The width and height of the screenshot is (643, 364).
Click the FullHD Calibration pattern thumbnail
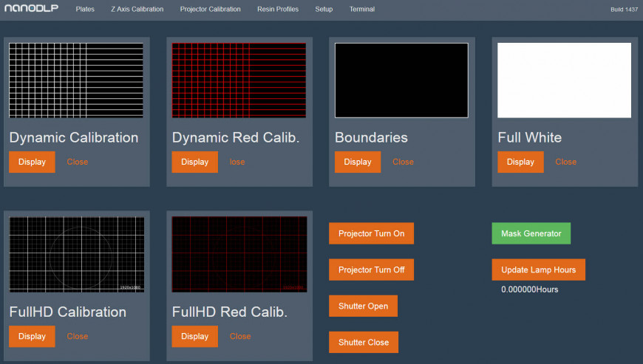click(76, 254)
